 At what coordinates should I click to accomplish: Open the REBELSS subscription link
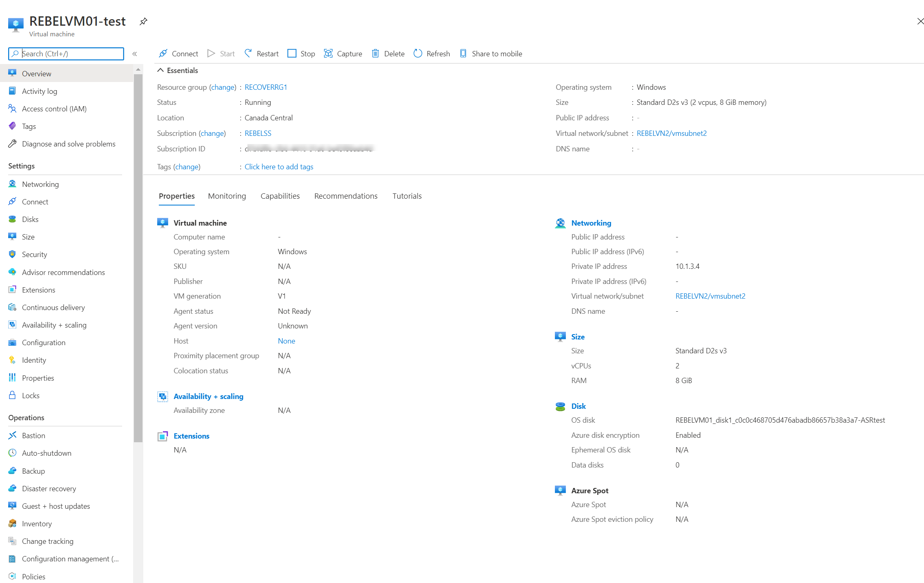258,133
